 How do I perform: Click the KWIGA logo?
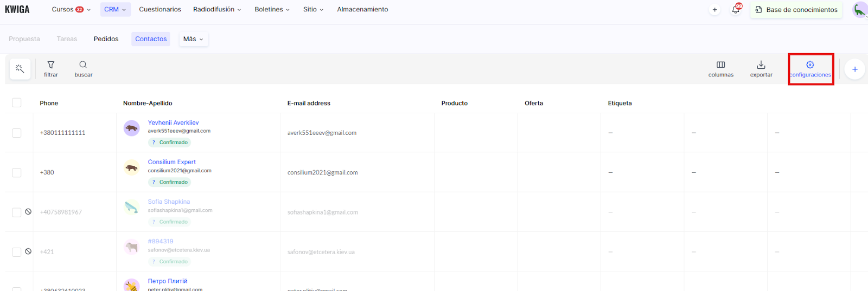pos(17,9)
